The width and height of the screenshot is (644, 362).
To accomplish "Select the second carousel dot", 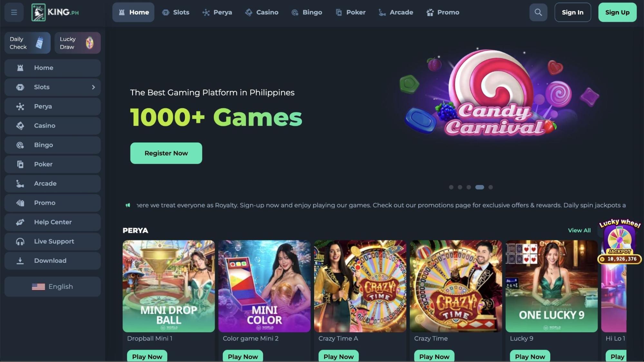I will click(x=460, y=187).
